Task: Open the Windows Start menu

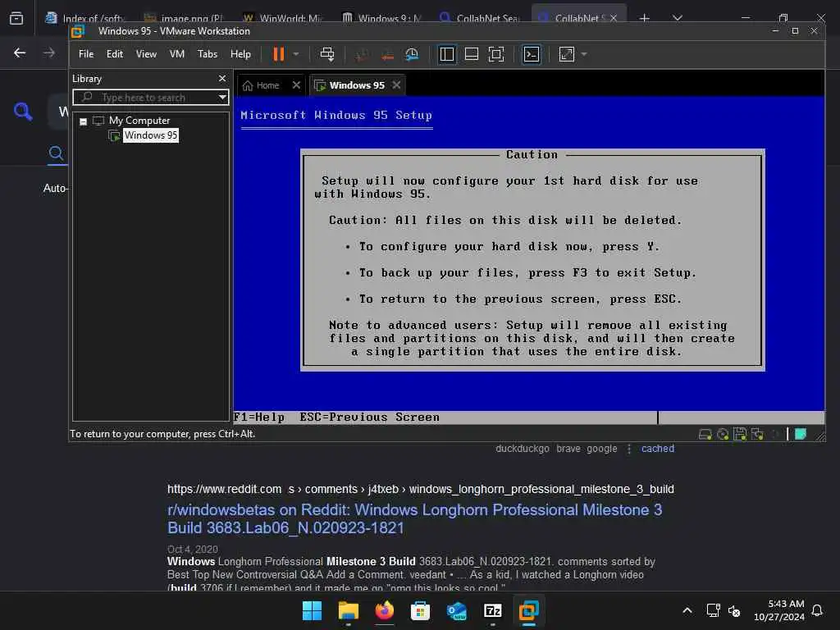Action: (x=313, y=610)
